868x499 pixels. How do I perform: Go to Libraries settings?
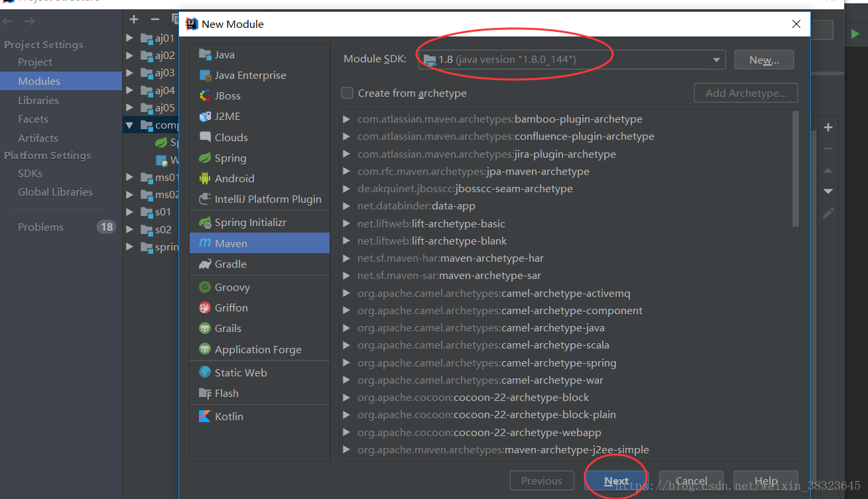click(38, 100)
